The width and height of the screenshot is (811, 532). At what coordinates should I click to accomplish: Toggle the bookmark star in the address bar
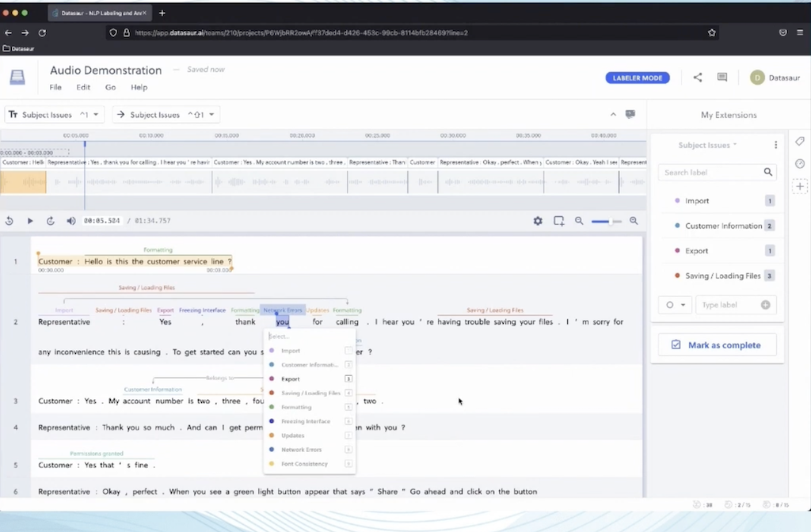pyautogui.click(x=711, y=32)
